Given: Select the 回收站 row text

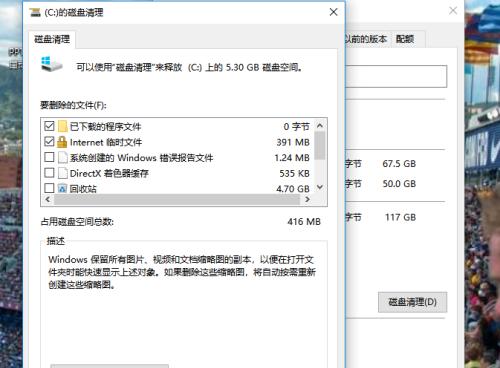Looking at the screenshot, I should (83, 189).
